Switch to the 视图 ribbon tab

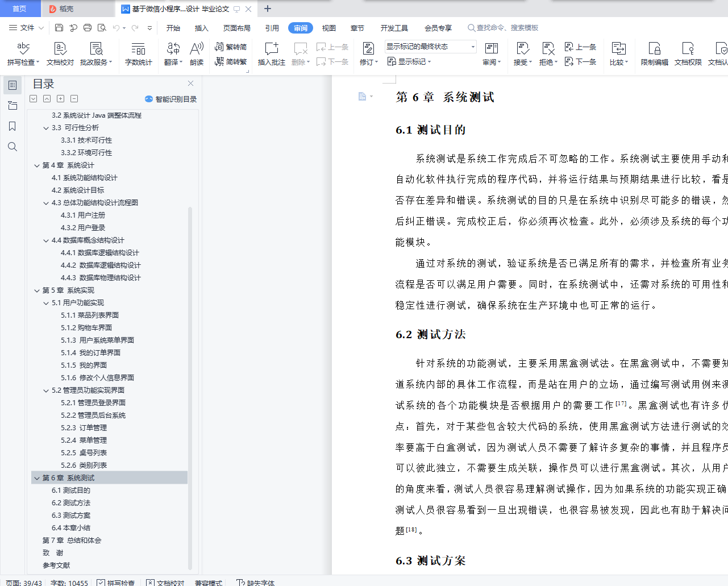329,28
